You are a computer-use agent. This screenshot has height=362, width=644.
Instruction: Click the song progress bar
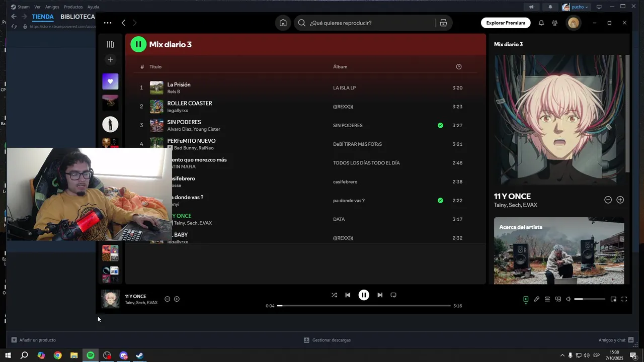click(364, 306)
